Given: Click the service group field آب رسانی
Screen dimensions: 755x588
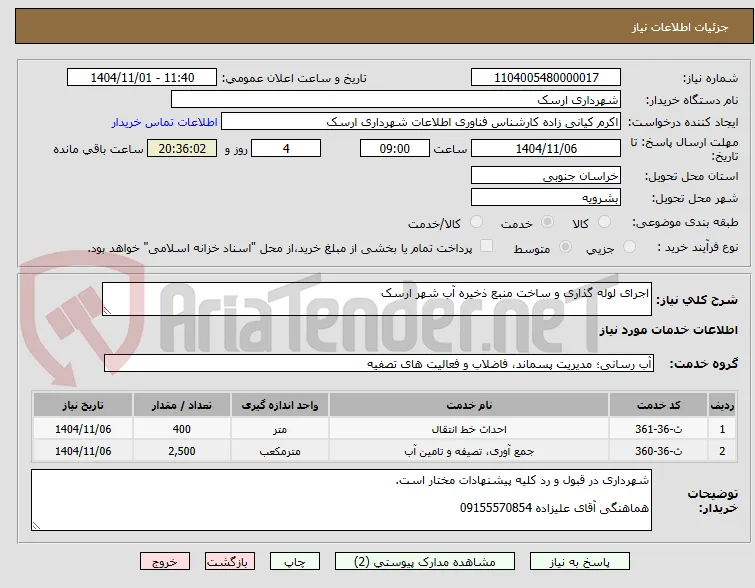Looking at the screenshot, I should point(379,364).
